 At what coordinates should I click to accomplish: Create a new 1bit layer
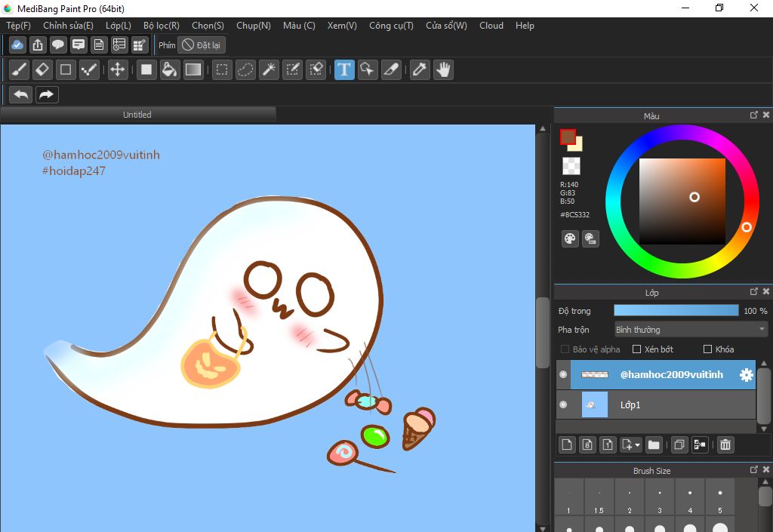608,444
